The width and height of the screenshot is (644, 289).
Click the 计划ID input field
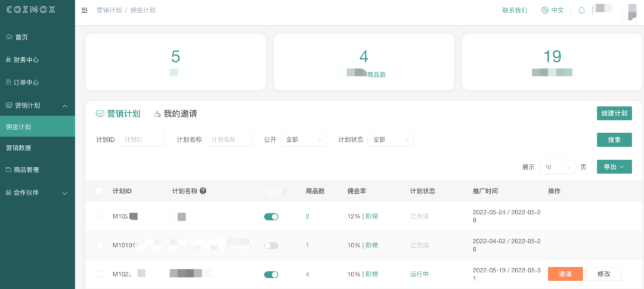[x=142, y=139]
